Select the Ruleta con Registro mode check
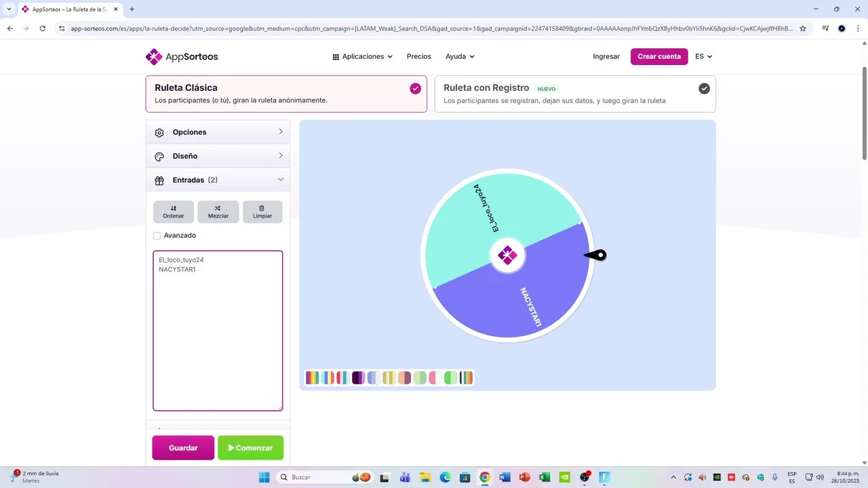This screenshot has height=488, width=868. coord(705,89)
